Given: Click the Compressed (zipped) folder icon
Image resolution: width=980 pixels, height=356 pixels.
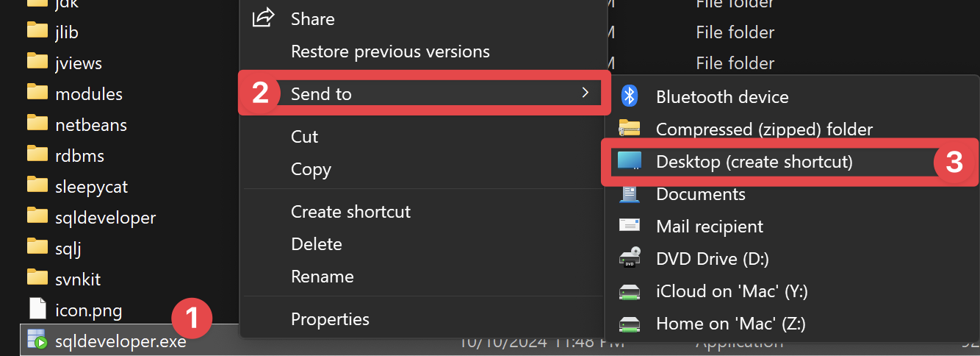Looking at the screenshot, I should 630,129.
